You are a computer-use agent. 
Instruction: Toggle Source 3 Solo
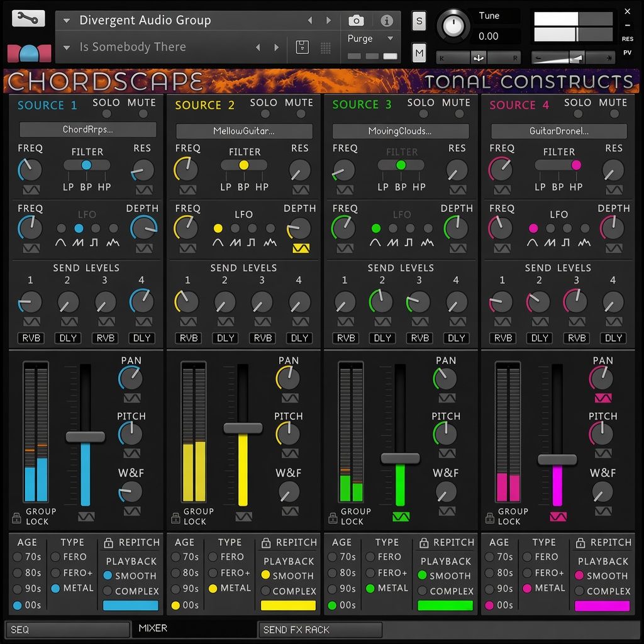pos(423,114)
